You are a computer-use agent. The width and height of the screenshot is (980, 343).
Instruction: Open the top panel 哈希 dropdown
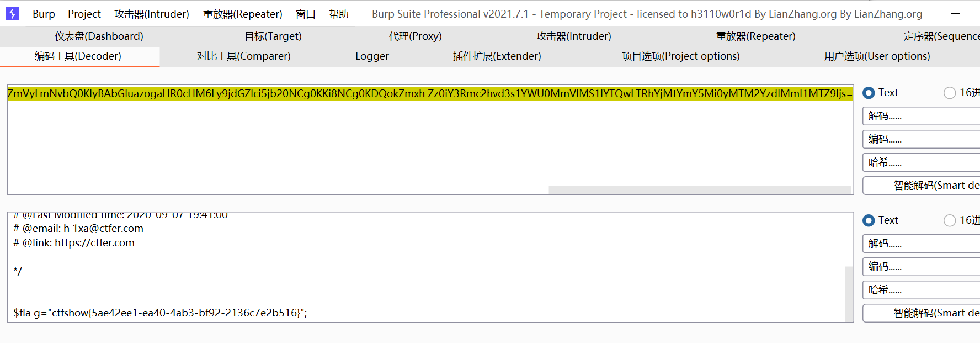[921, 162]
